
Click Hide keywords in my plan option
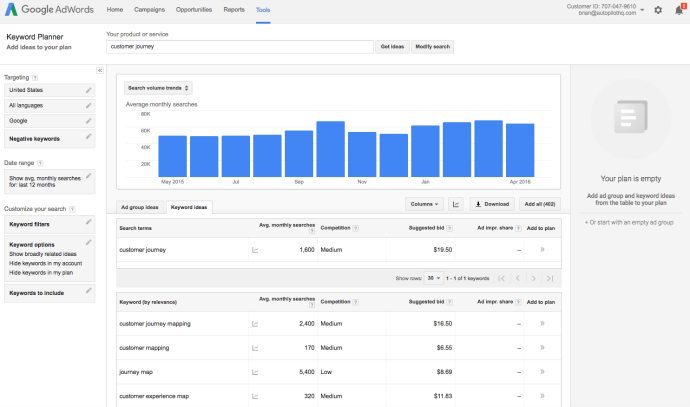click(x=41, y=273)
